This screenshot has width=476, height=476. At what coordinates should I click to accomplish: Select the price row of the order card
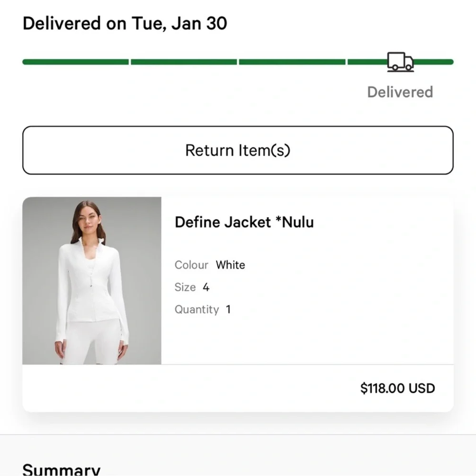(238, 388)
